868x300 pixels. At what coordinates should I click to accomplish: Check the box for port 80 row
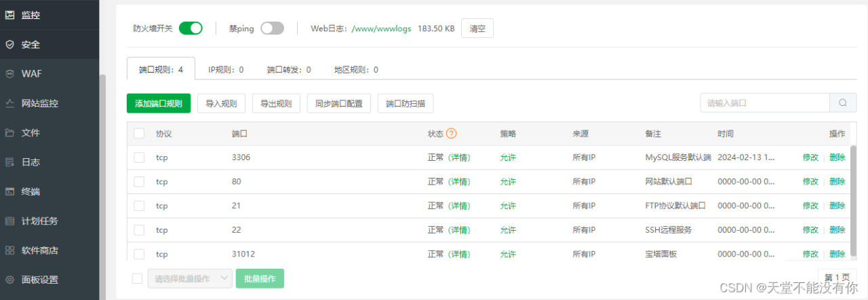tap(139, 181)
